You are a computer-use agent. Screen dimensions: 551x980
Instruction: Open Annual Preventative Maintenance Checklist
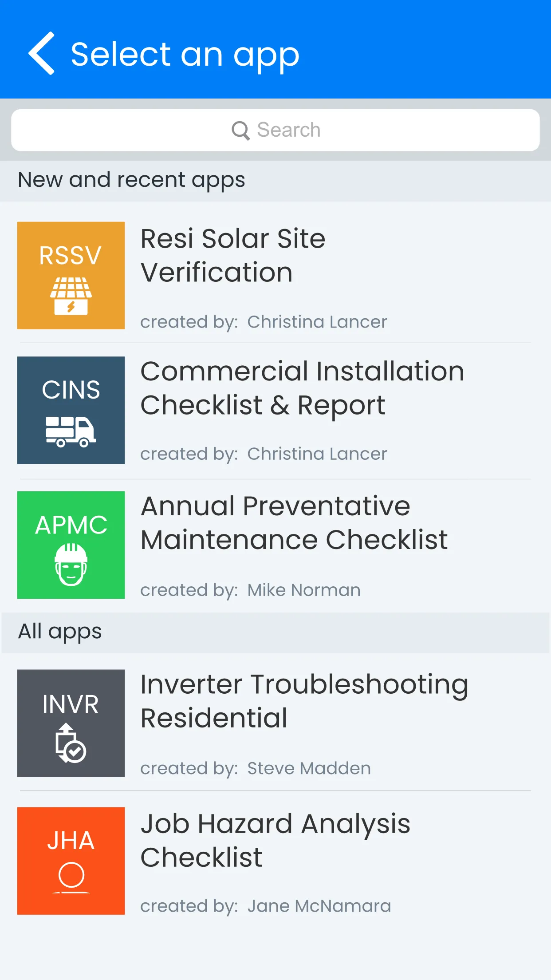tap(294, 523)
